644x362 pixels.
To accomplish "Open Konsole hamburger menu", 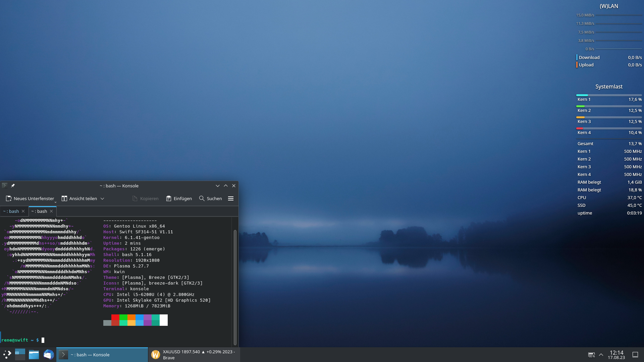I will point(231,198).
